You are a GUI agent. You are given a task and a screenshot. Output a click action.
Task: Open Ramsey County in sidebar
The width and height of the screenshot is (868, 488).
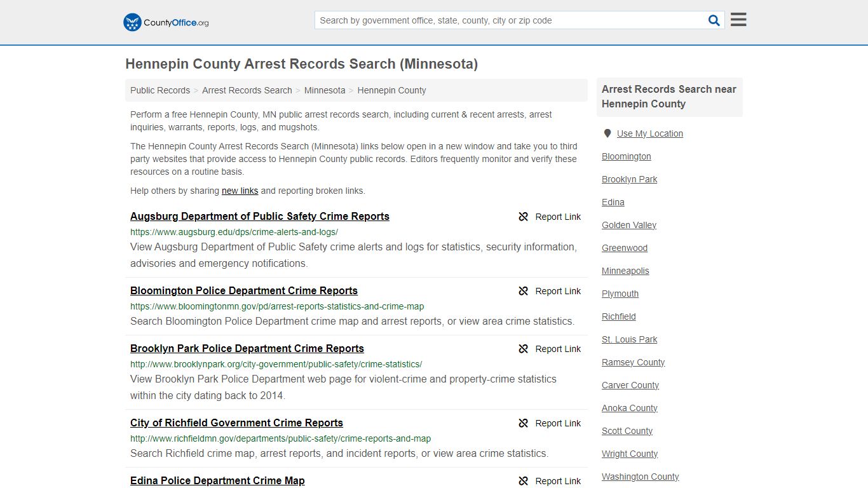(634, 362)
